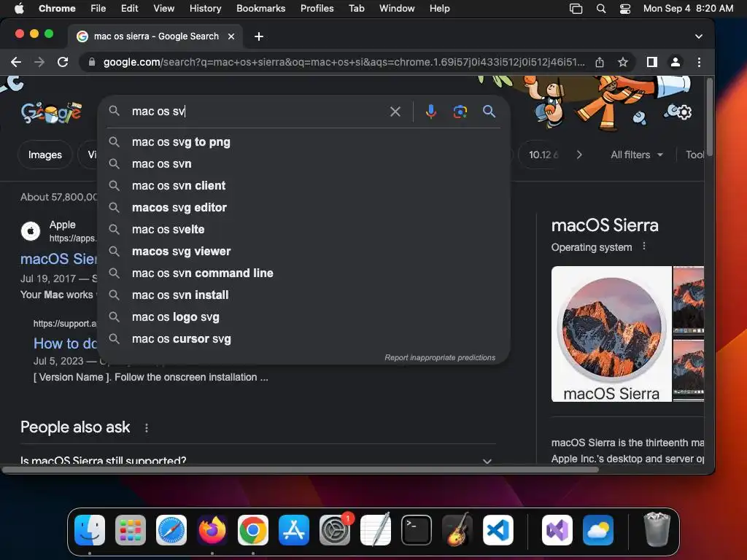747x560 pixels.
Task: Select suggestion 'macos svg viewer'
Action: click(x=303, y=252)
